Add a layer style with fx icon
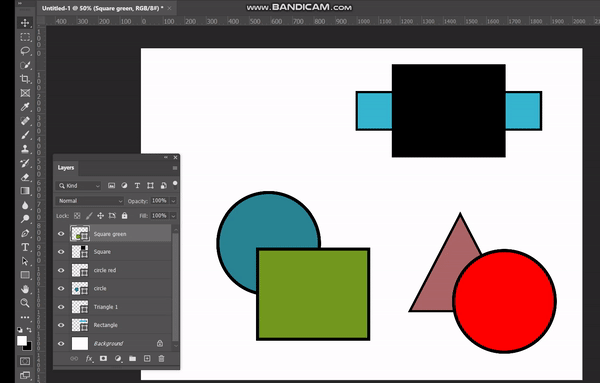The image size is (600, 383). [x=89, y=359]
